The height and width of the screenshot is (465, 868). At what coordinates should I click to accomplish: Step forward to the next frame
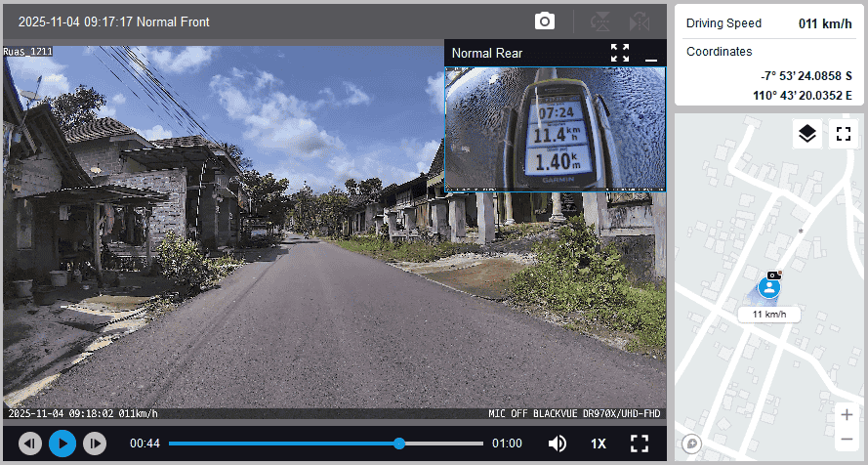(x=94, y=444)
